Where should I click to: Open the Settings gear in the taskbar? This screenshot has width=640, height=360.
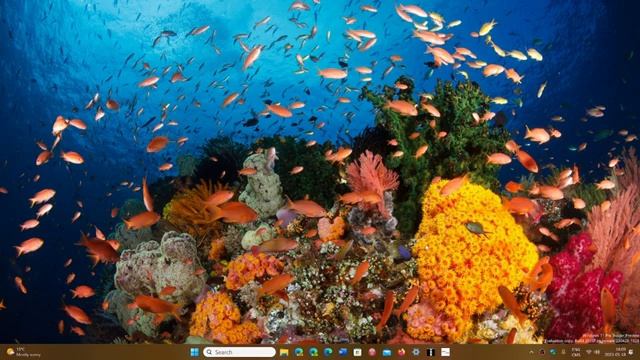[416, 352]
